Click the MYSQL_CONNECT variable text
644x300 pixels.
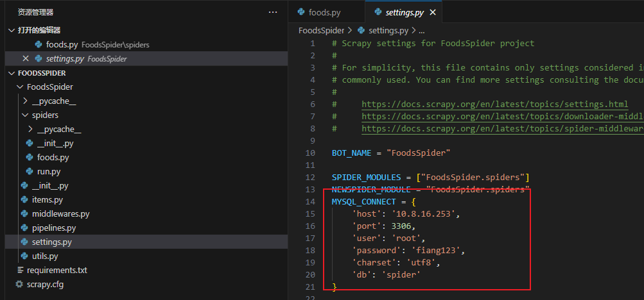(364, 202)
